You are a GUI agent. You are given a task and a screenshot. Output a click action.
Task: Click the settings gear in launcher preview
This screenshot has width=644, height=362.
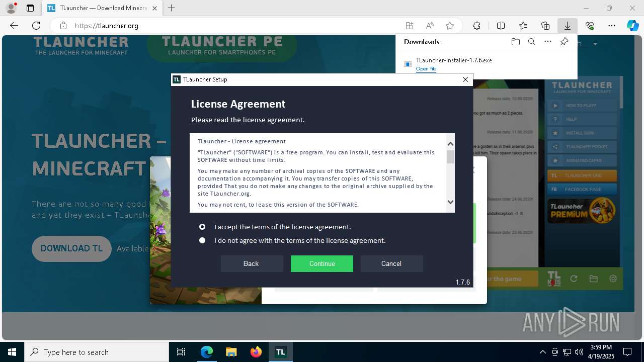tap(613, 279)
